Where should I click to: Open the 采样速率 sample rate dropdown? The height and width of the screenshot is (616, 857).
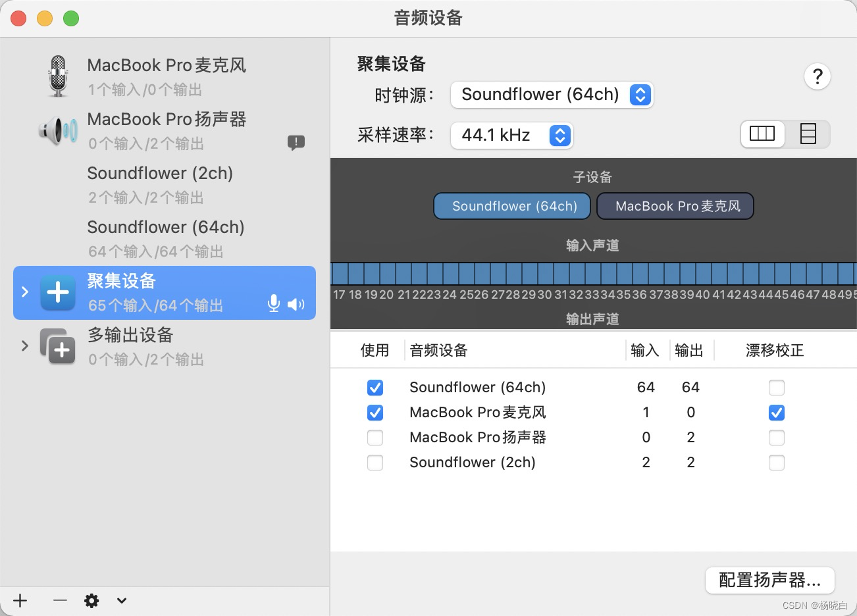511,135
